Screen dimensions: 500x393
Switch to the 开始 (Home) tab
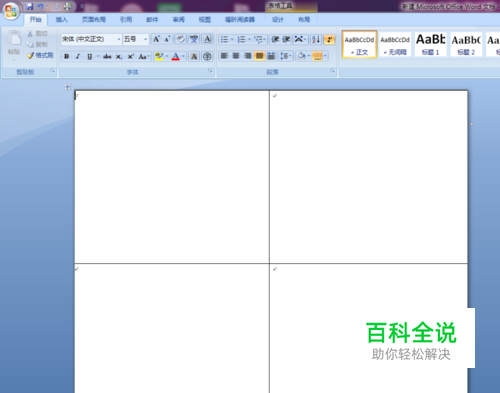coord(35,20)
